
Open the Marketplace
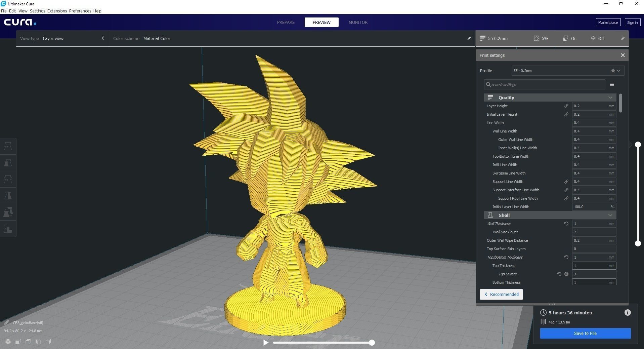click(608, 22)
